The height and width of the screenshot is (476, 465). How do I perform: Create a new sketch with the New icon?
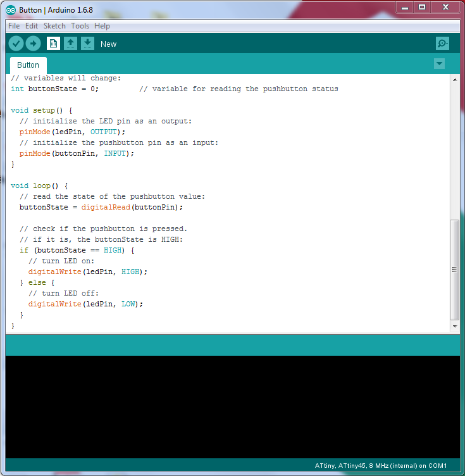point(53,44)
